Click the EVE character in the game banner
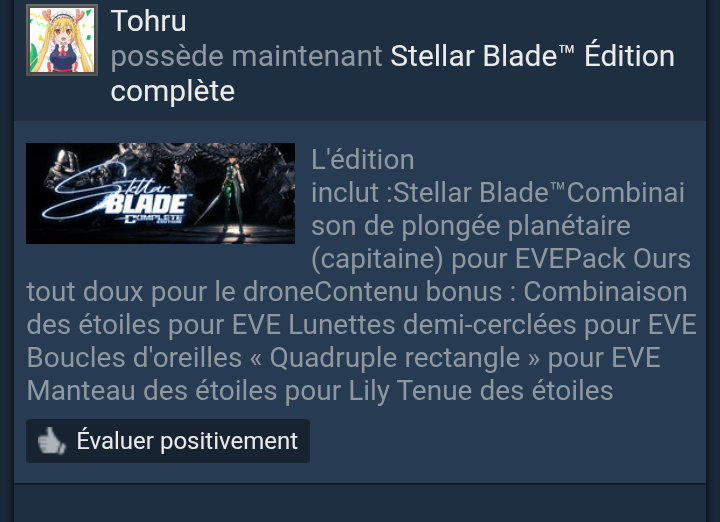The image size is (720, 522). [x=233, y=193]
